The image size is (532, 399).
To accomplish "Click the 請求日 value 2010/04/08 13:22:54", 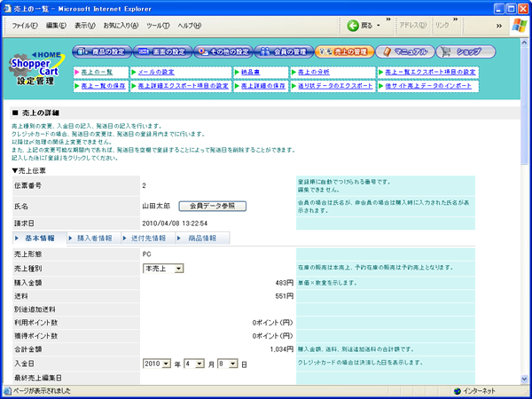I will coord(175,223).
